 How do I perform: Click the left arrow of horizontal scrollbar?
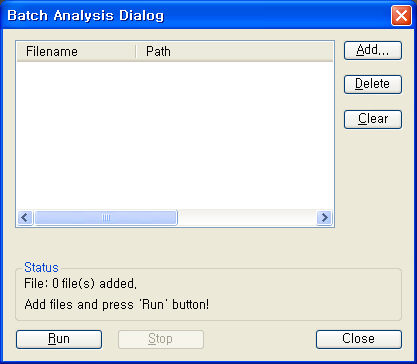[25, 218]
